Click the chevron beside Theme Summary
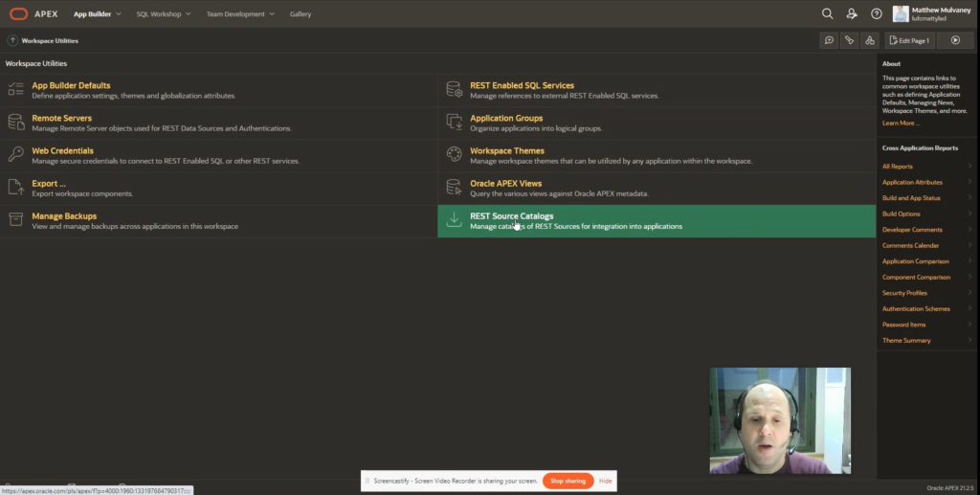980x495 pixels. click(969, 341)
